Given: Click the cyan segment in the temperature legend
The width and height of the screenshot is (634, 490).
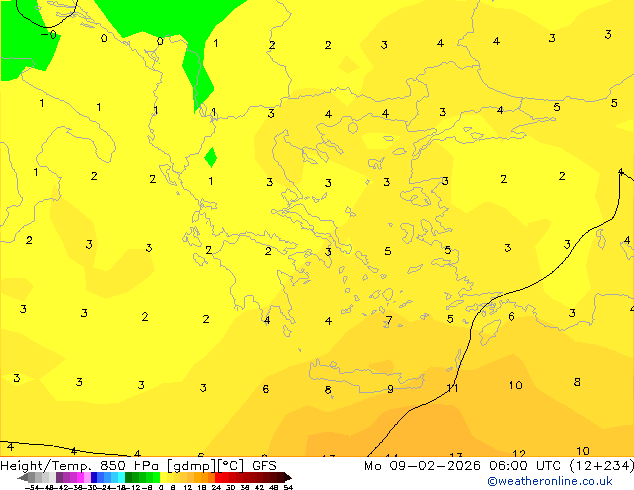Looking at the screenshot, I should 121,478.
